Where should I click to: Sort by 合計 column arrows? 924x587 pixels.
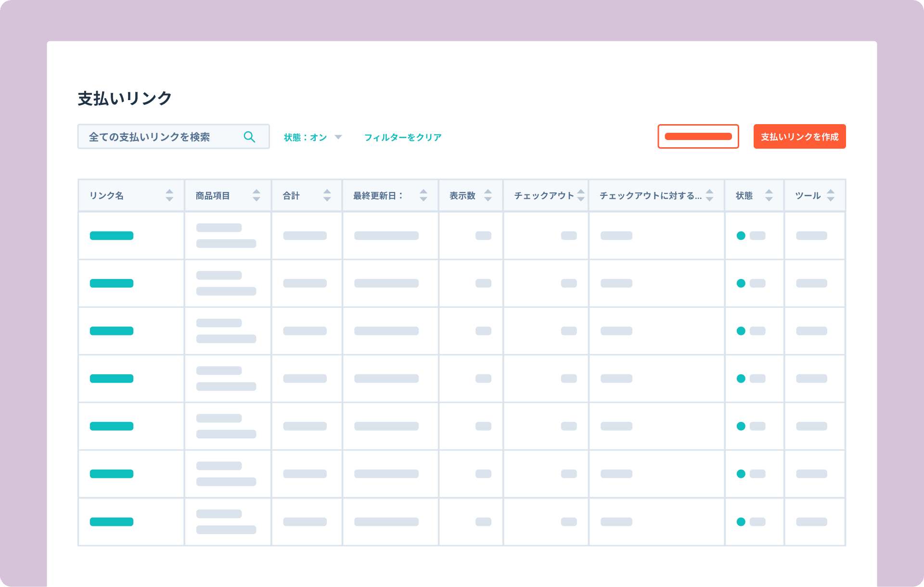327,195
